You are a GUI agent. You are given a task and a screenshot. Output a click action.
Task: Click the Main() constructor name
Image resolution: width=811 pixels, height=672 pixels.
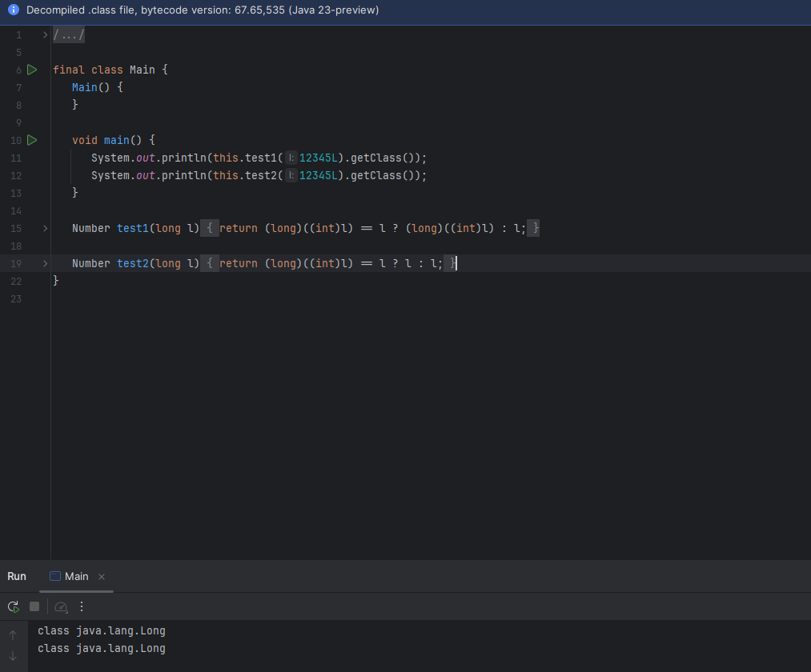tap(84, 87)
